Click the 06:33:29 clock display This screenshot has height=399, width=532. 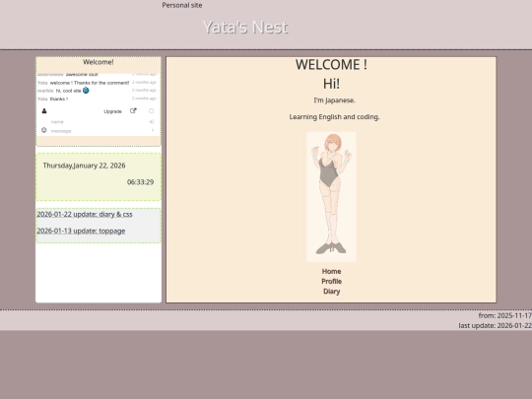141,182
